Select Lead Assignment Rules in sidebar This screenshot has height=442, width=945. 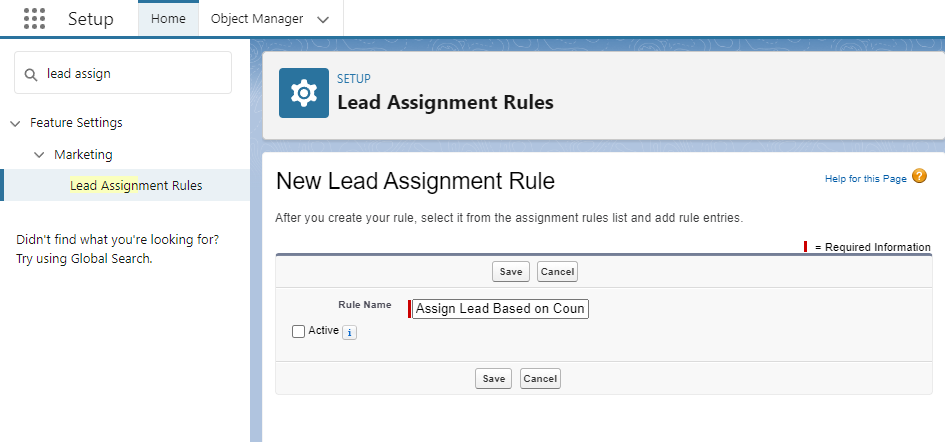point(136,186)
